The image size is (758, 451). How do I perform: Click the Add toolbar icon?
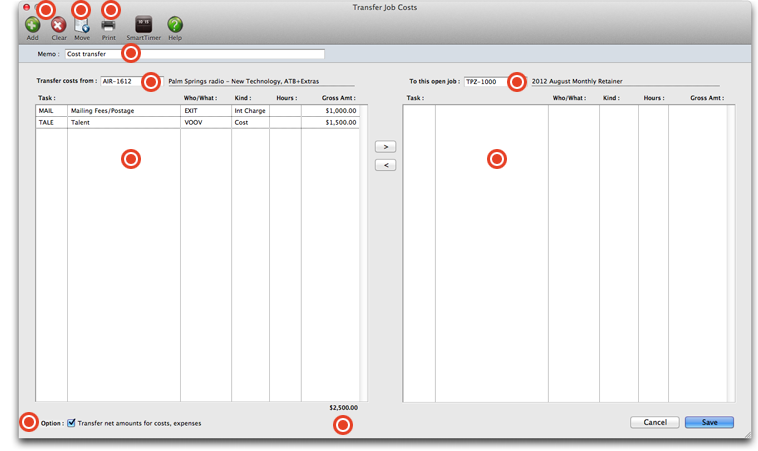32,25
